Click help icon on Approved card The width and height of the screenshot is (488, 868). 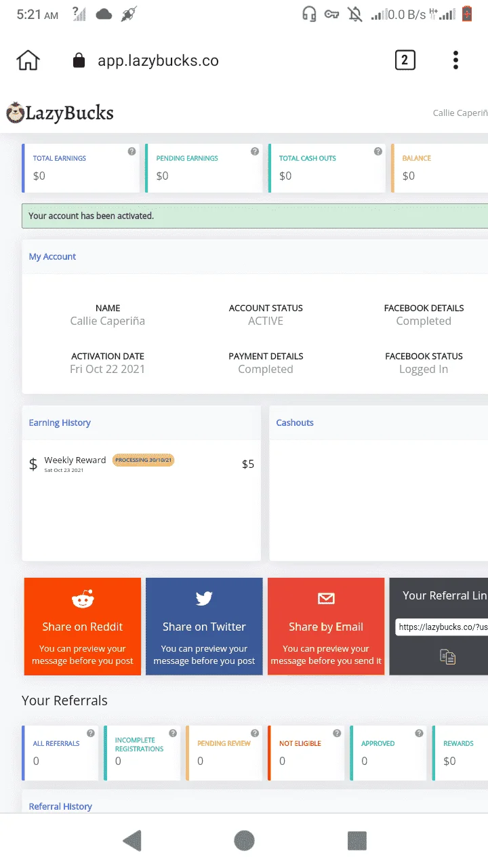419,733
